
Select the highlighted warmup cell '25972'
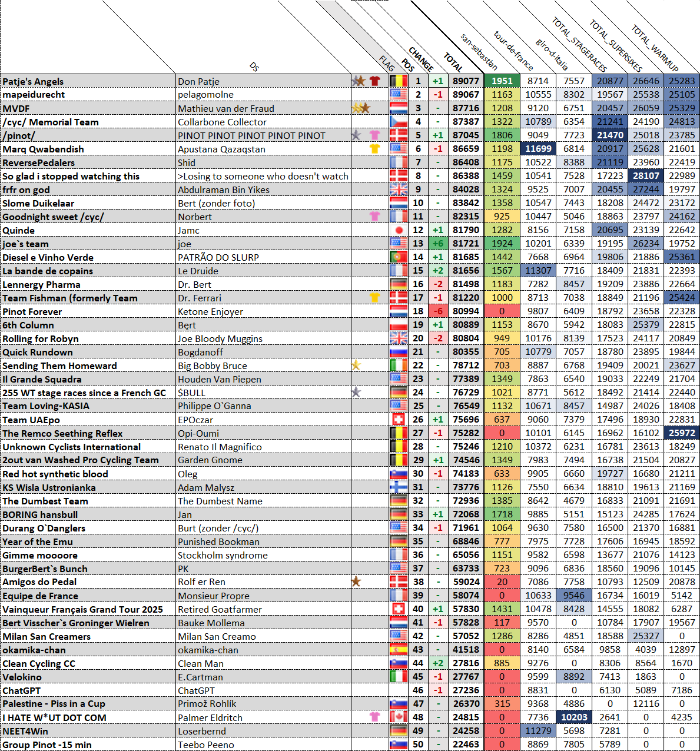(x=682, y=433)
